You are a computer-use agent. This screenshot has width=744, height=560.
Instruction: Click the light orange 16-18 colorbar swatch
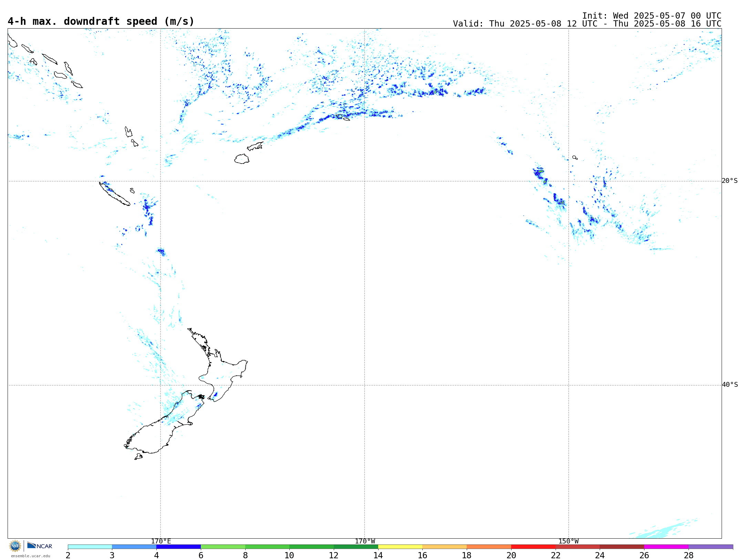click(x=445, y=547)
